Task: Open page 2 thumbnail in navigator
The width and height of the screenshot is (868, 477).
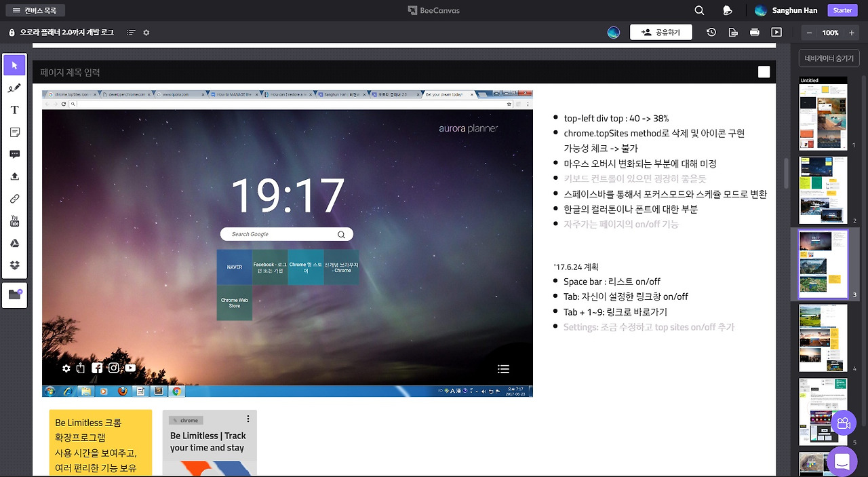Action: pos(823,190)
